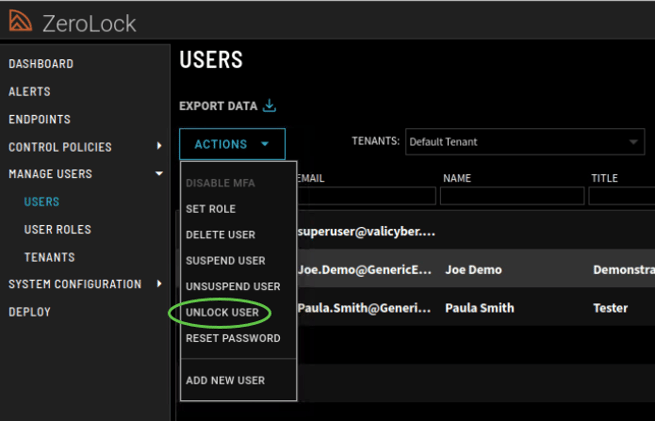Select the Joe.Demo@GenericE... email cell
This screenshot has width=655, height=421.
coord(364,270)
